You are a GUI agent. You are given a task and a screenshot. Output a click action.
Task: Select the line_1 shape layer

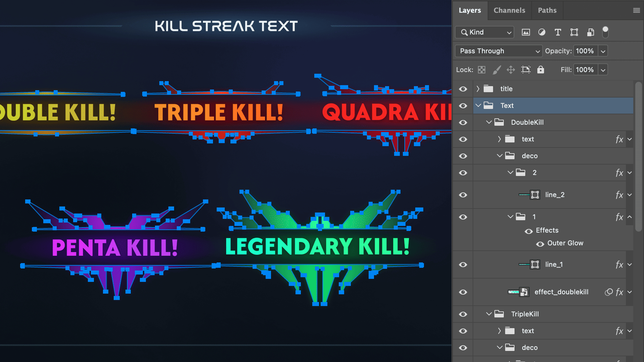554,264
